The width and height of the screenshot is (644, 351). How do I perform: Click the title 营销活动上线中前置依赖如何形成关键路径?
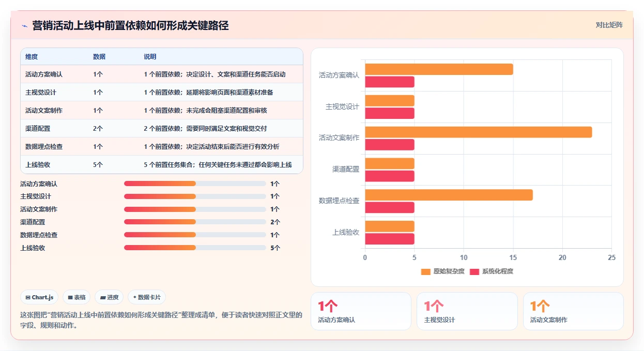pyautogui.click(x=130, y=25)
